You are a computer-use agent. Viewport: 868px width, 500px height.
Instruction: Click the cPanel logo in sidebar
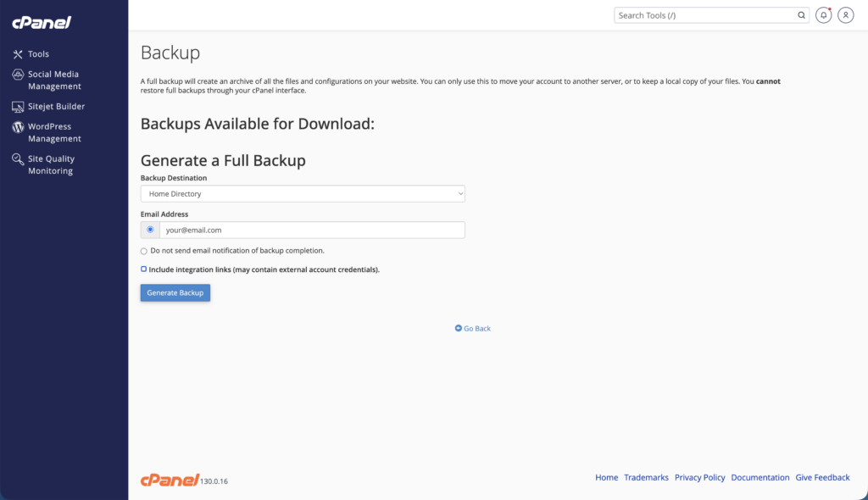(42, 23)
